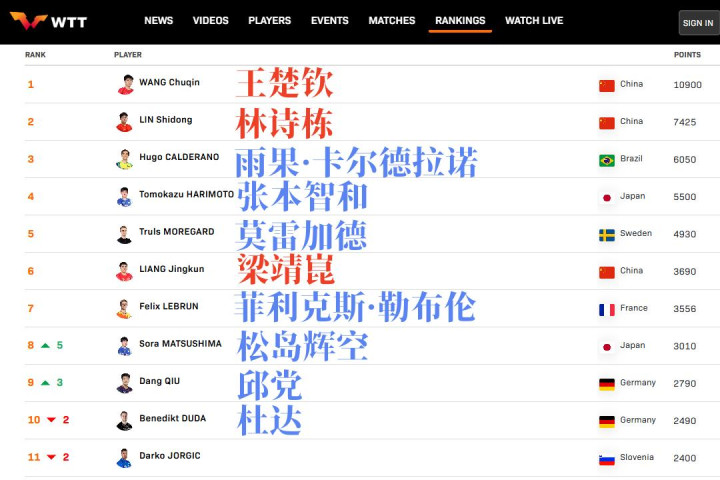This screenshot has height=480, width=720.
Task: Click the SIGN IN button
Action: pos(698,23)
